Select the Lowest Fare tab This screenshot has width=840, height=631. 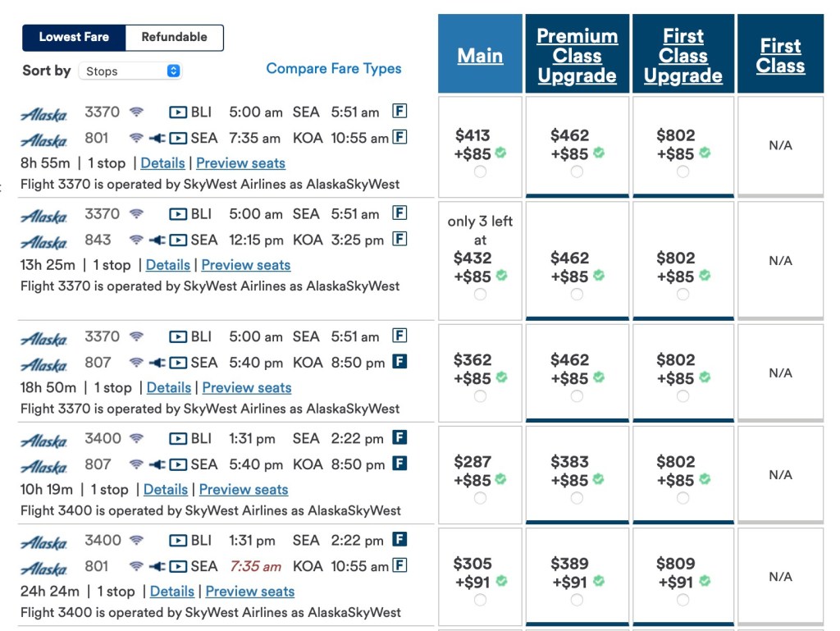point(74,37)
